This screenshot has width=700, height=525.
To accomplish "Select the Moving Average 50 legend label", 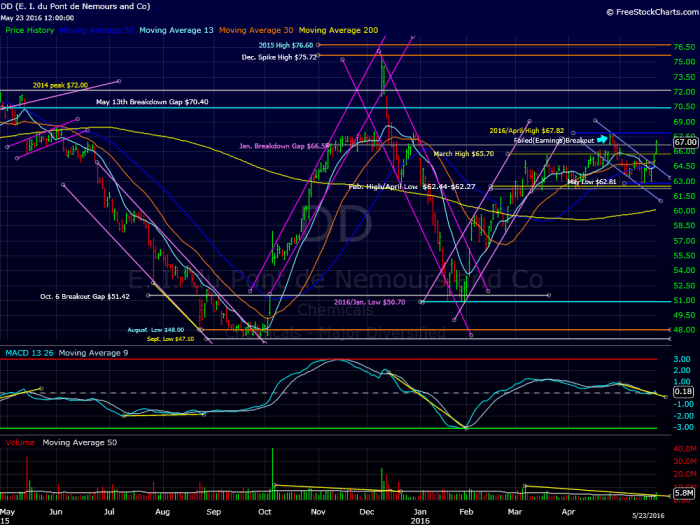I will click(96, 30).
